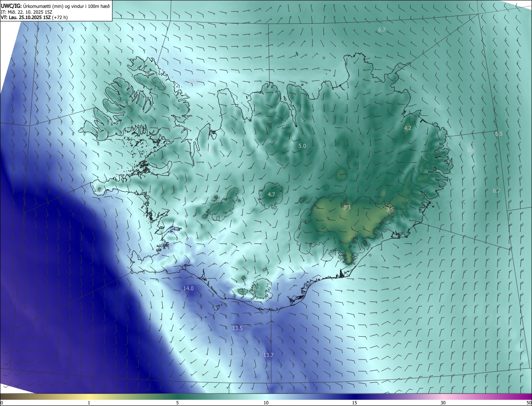Click the colorbar tick label '5'

coord(177,403)
